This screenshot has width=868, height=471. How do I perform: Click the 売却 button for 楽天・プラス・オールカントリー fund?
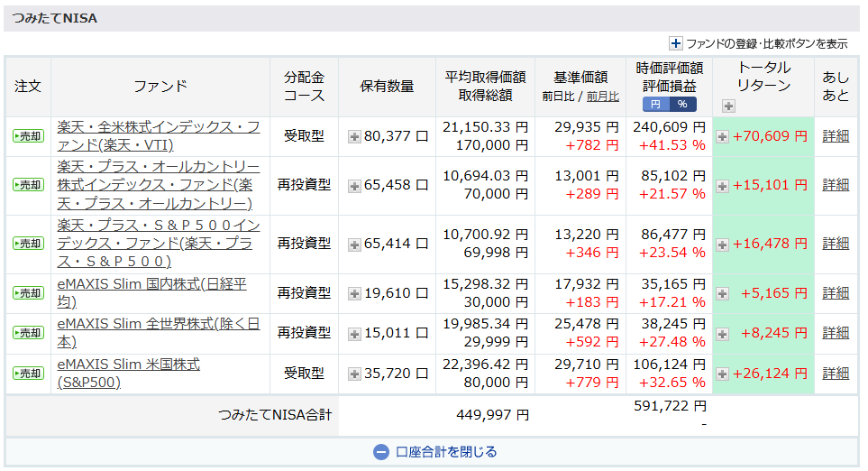[x=28, y=185]
